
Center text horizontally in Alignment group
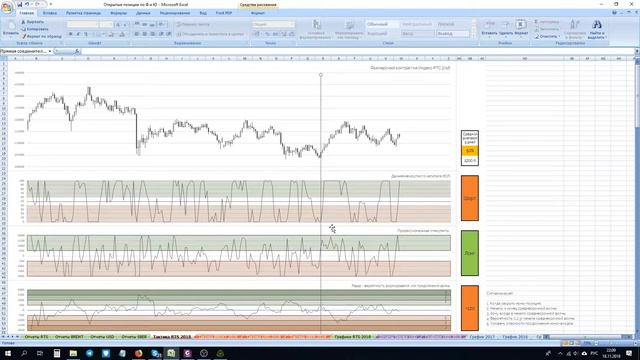tap(144, 34)
